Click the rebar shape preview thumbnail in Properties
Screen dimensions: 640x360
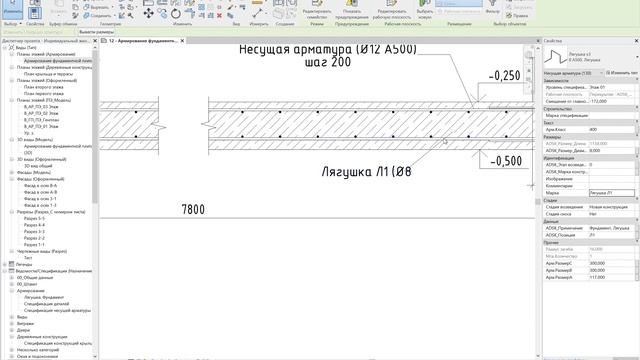(555, 57)
